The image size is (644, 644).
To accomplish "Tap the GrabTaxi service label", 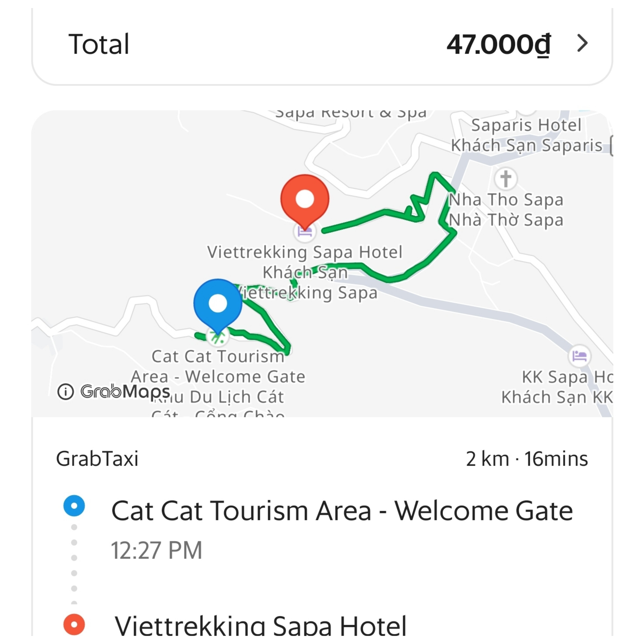I will 97,459.
